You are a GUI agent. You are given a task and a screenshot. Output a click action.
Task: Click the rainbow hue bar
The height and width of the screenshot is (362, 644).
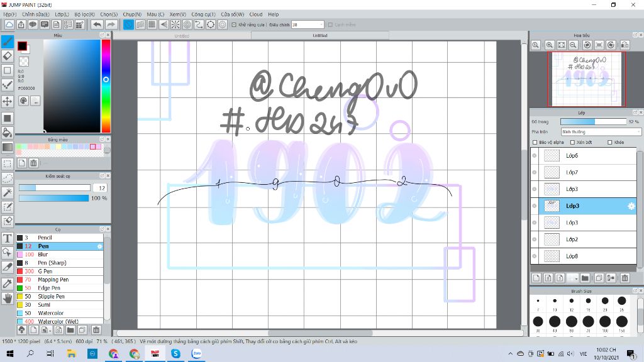(x=106, y=85)
